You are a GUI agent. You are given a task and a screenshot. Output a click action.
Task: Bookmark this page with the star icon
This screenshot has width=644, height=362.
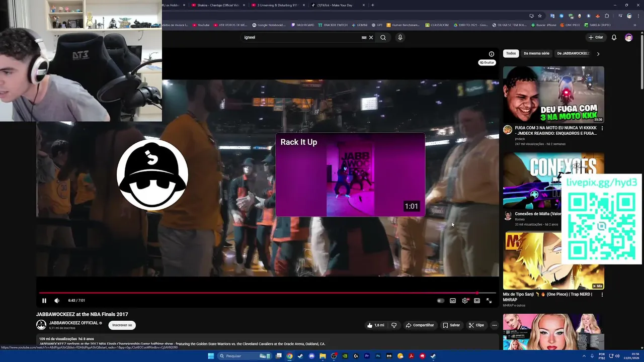pos(540,16)
